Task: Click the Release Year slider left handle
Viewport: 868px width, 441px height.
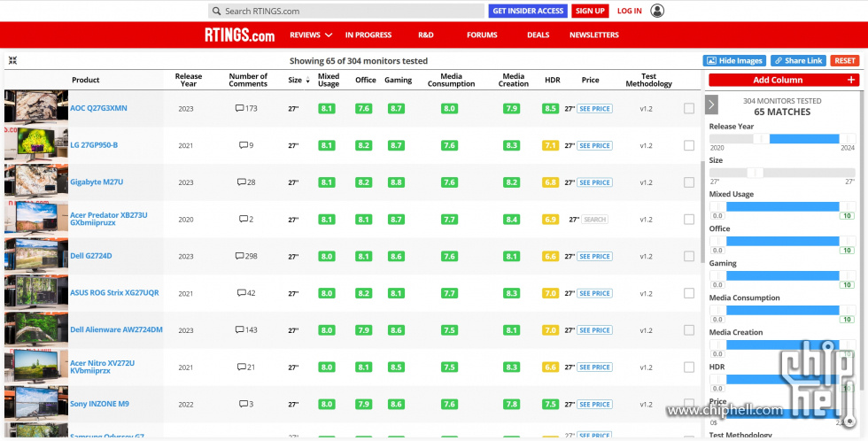Action: (761, 139)
